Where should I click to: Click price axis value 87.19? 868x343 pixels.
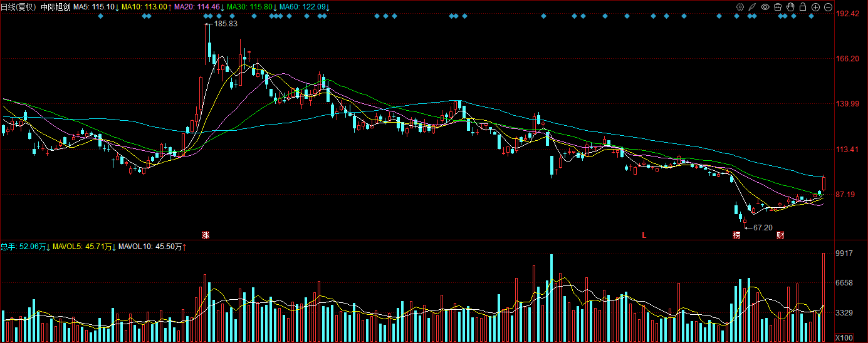coord(846,195)
